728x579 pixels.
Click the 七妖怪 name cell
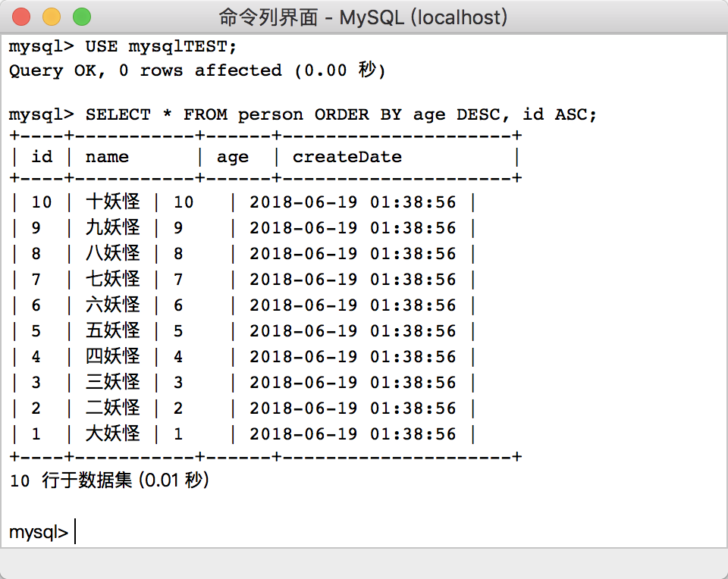point(112,280)
